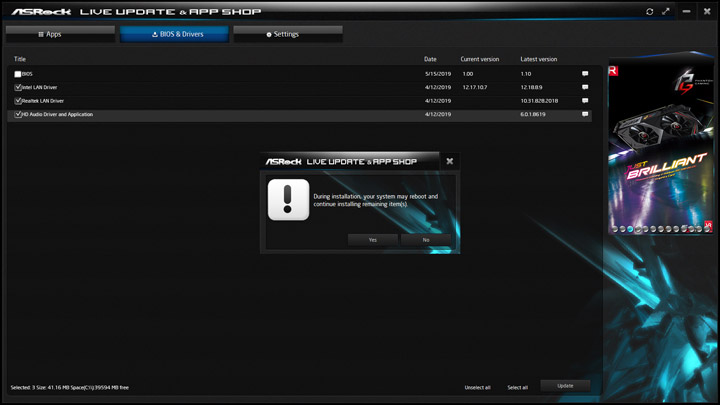Uncheck HD Audio Driver and Application checkbox
Image resolution: width=720 pixels, height=405 pixels.
coord(18,114)
